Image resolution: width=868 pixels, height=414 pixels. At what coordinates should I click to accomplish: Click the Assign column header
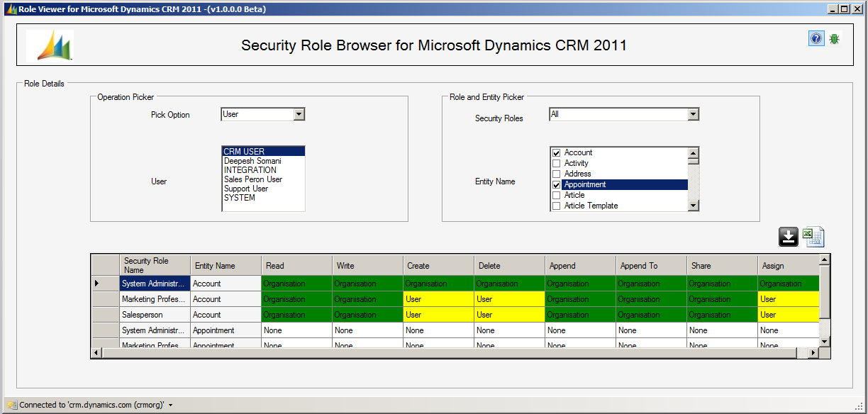tap(788, 265)
